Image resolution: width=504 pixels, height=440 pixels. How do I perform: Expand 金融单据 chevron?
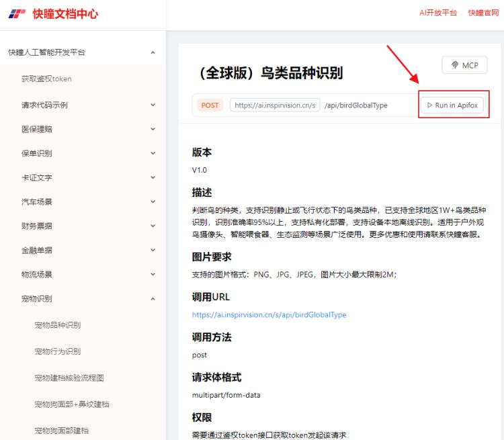point(153,250)
